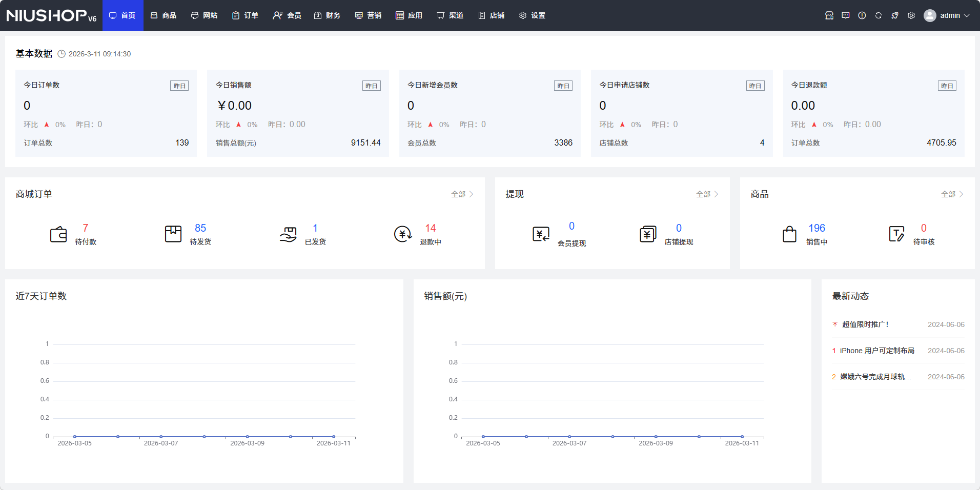Click the 待付款 wallet icon
This screenshot has height=490, width=980.
coord(58,234)
